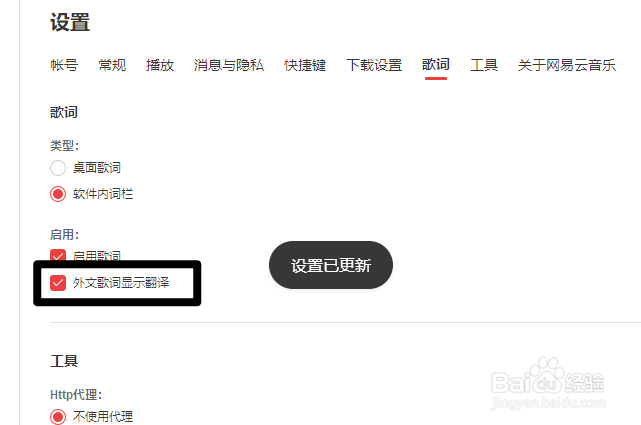Click the 设置已更新 toast message
641x425 pixels.
coord(331,265)
